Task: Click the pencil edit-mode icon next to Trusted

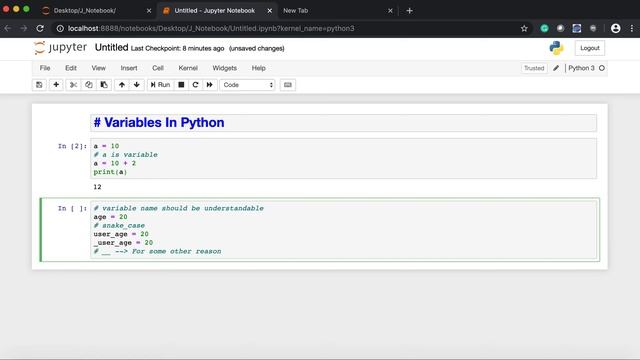Action: pyautogui.click(x=556, y=68)
